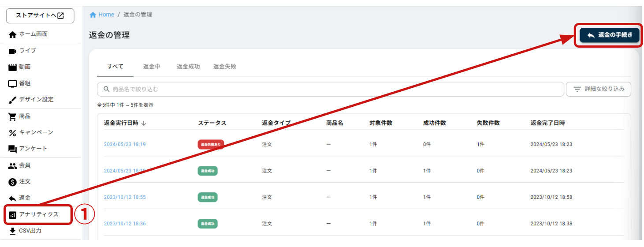
Task: Click the 注文 dollar coin icon
Action: 12,182
